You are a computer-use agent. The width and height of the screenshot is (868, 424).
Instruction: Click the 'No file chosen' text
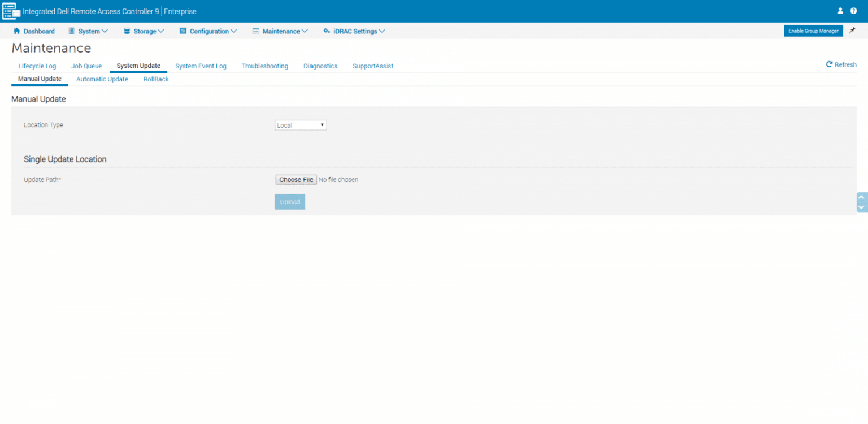click(x=338, y=180)
